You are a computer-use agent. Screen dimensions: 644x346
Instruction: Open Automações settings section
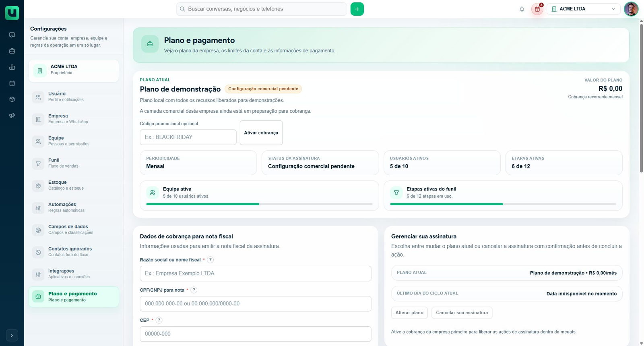coord(74,207)
